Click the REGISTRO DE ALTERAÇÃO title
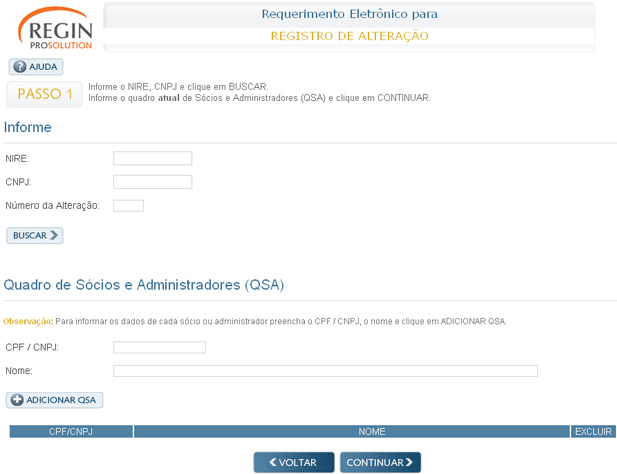This screenshot has width=617, height=474. [x=349, y=36]
